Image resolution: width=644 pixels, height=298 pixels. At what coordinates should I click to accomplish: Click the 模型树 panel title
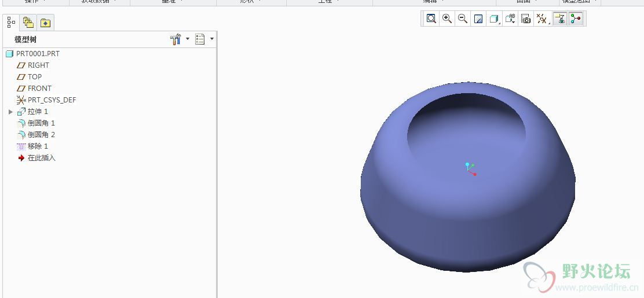click(25, 40)
